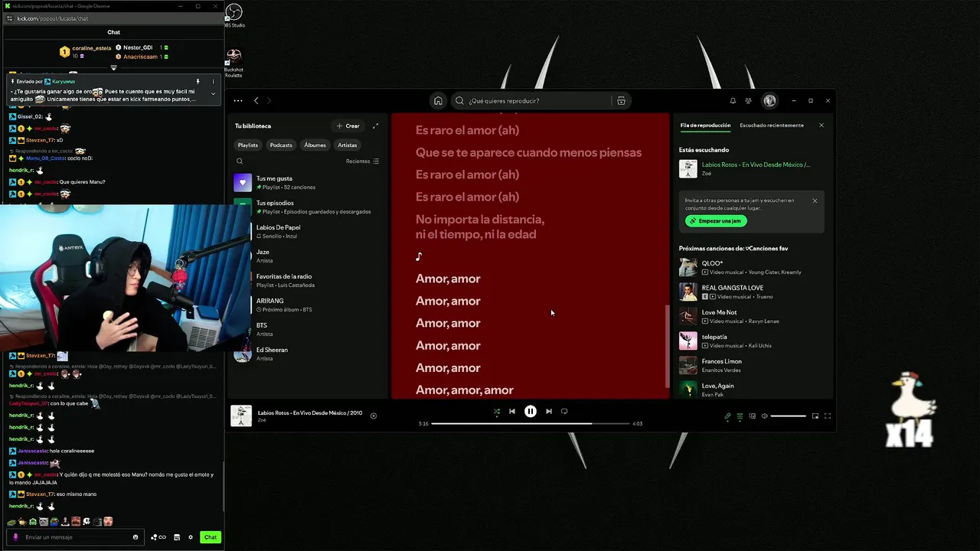
Task: Open the Jaze artist entry
Action: coord(306,256)
